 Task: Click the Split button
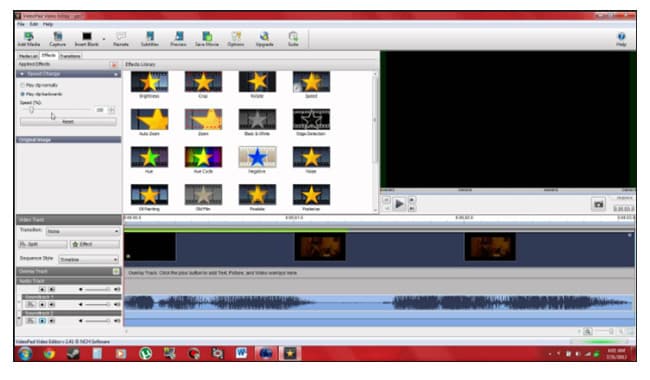click(43, 244)
